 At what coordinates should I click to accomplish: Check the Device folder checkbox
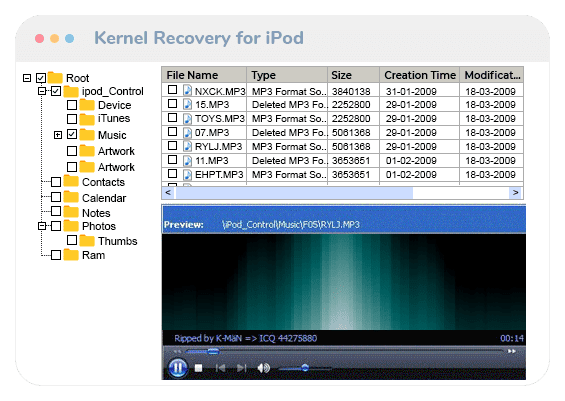point(72,105)
